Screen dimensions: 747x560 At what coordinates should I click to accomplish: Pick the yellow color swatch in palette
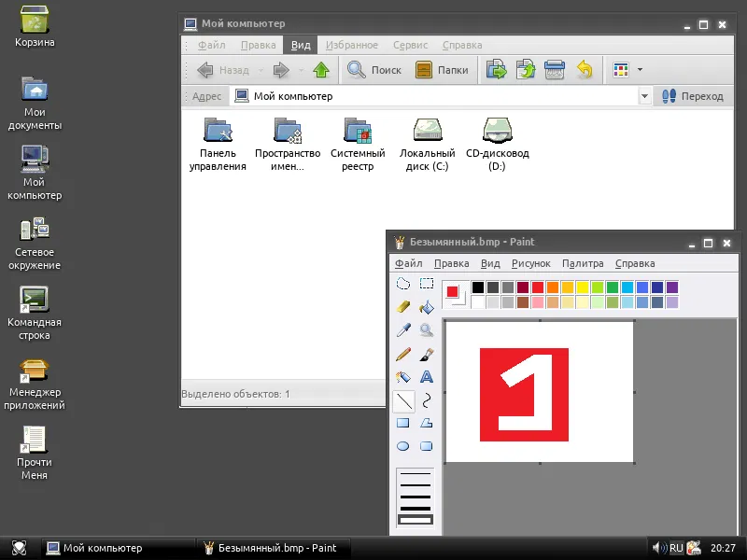[583, 287]
